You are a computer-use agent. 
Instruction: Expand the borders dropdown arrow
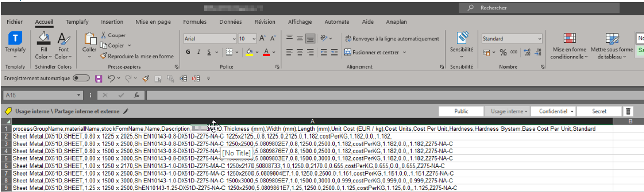click(x=237, y=52)
